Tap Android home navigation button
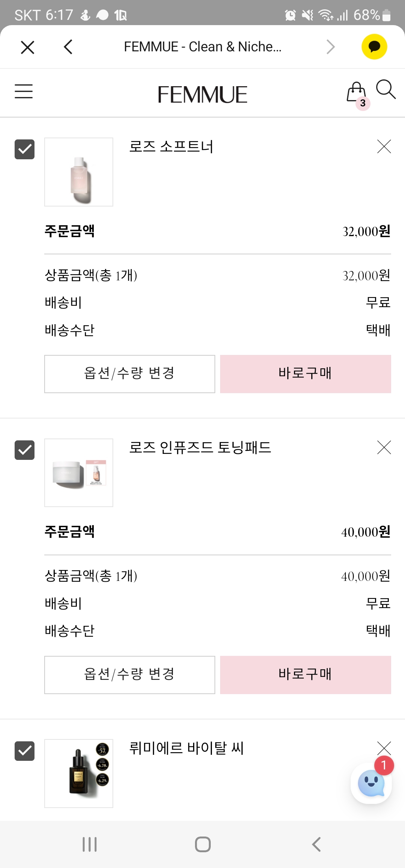The image size is (405, 868). (203, 844)
